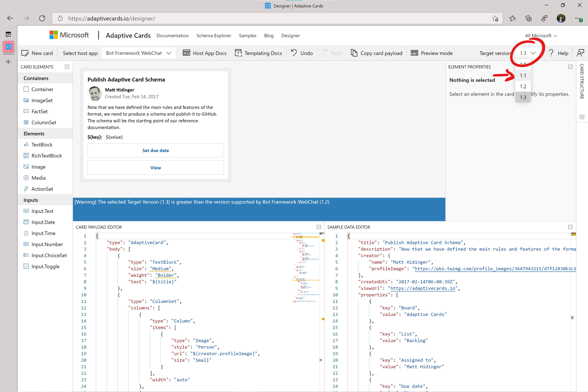Expand the Card Structure side panel
This screenshot has width=588, height=392.
pos(582,117)
